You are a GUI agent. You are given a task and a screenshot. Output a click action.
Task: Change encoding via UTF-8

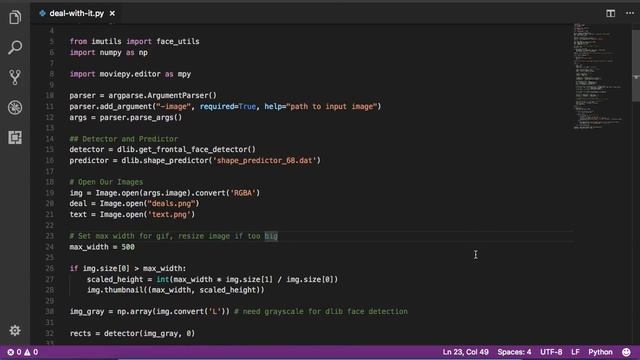(551, 352)
